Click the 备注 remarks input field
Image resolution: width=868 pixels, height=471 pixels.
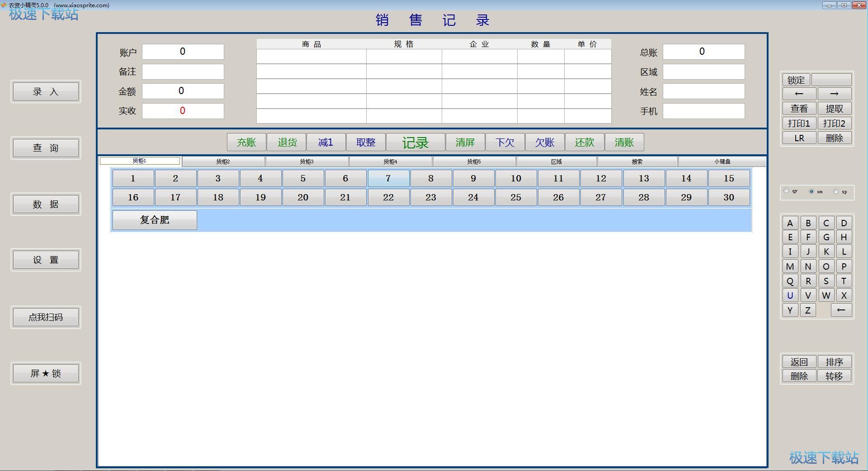click(x=183, y=71)
